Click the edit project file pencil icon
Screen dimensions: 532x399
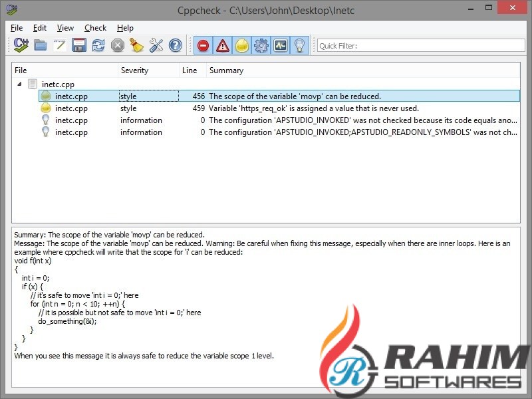[60, 45]
